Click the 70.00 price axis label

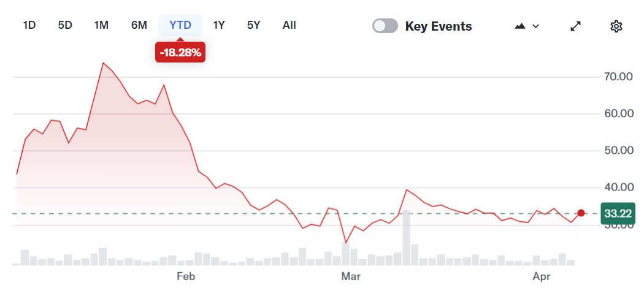point(618,77)
